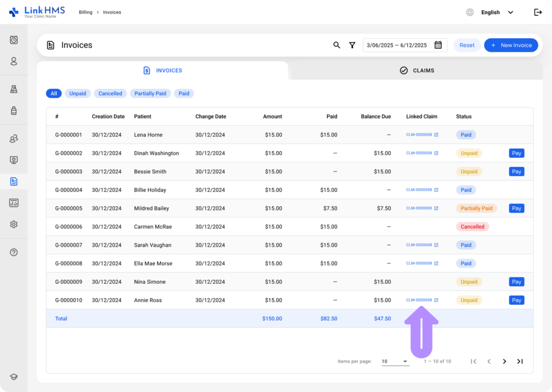Go to first page of results
The width and height of the screenshot is (552, 392).
click(x=473, y=361)
